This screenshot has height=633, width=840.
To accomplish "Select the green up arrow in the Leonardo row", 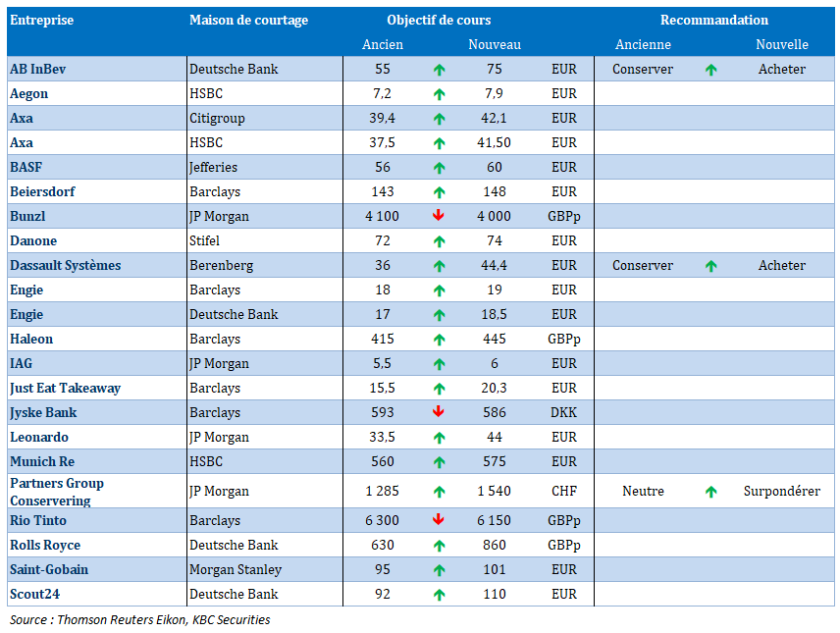I will coord(439,438).
